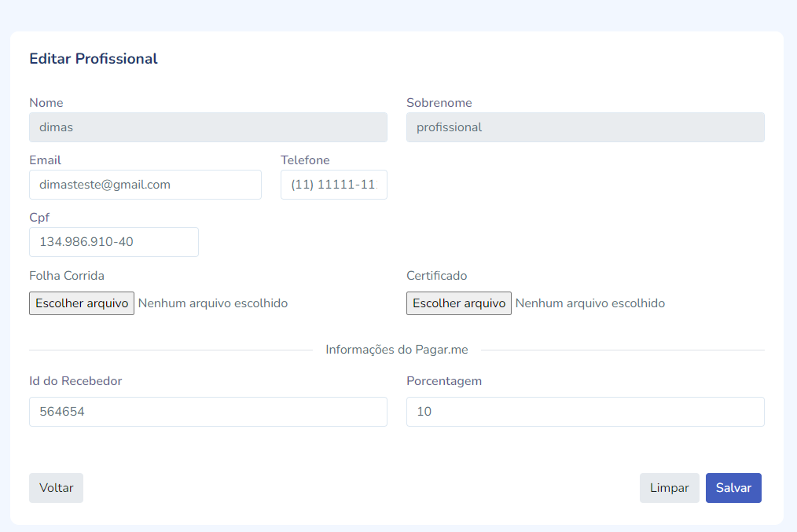
Task: Click Folha Corrida's 'Nenhum arquivo escolhido' text
Action: [213, 303]
